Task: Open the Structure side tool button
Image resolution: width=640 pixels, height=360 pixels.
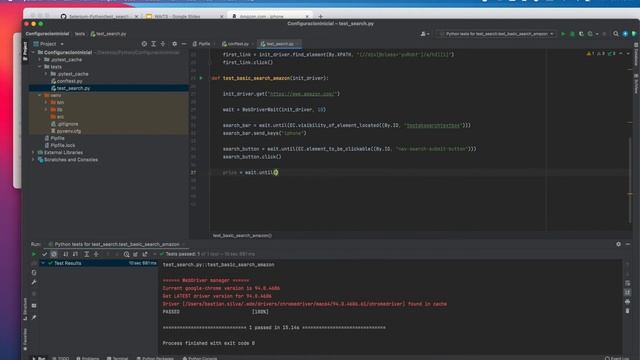Action: pyautogui.click(x=25, y=309)
